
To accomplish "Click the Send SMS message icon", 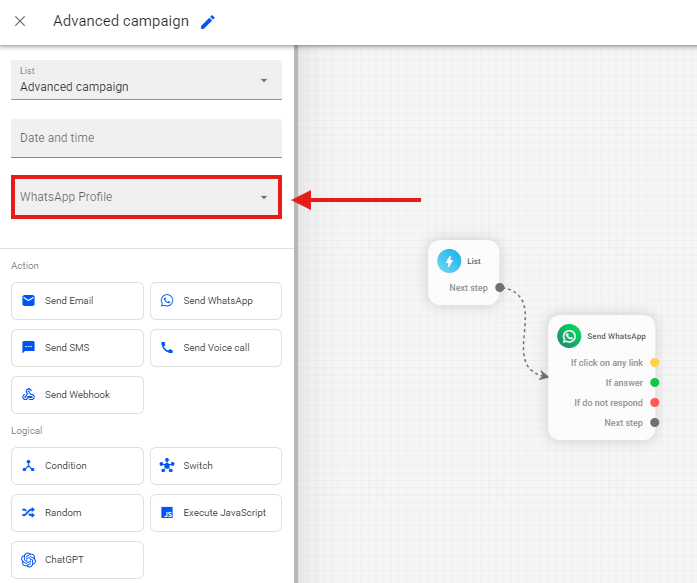I will (x=28, y=348).
